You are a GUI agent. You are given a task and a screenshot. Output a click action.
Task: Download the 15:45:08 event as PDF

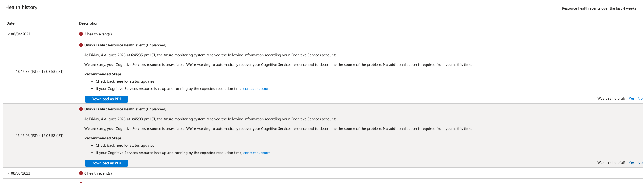[106, 163]
